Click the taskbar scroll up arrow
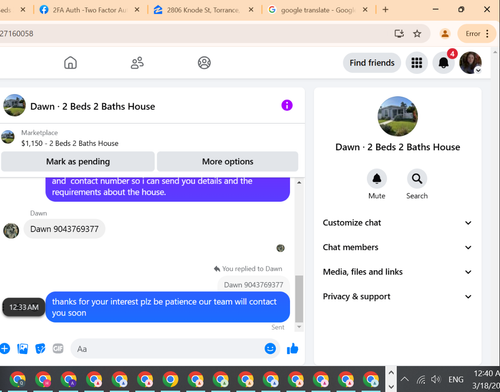The image size is (500, 392). tap(391, 372)
